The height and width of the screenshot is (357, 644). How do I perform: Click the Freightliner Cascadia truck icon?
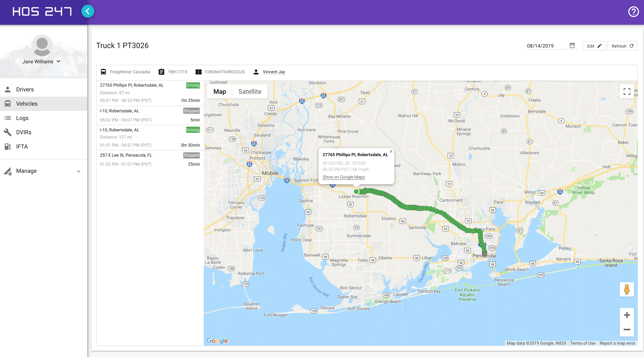[103, 72]
